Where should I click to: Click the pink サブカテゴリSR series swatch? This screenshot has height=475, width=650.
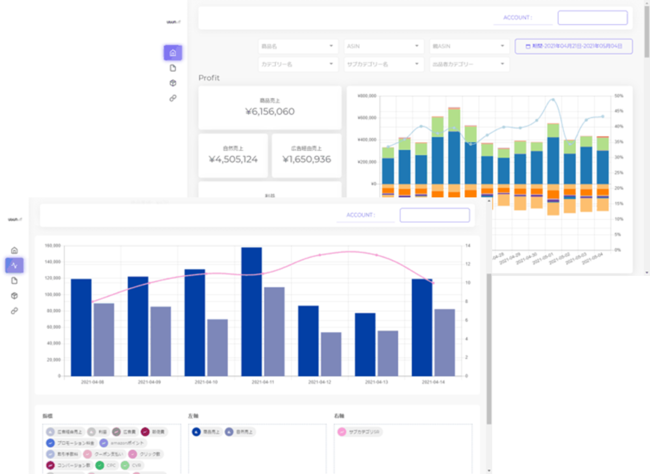342,432
